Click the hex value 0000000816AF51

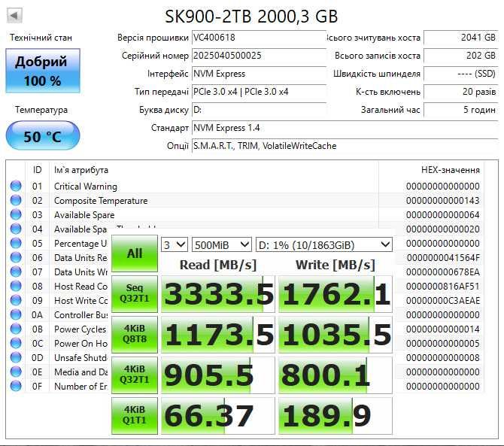tap(443, 287)
